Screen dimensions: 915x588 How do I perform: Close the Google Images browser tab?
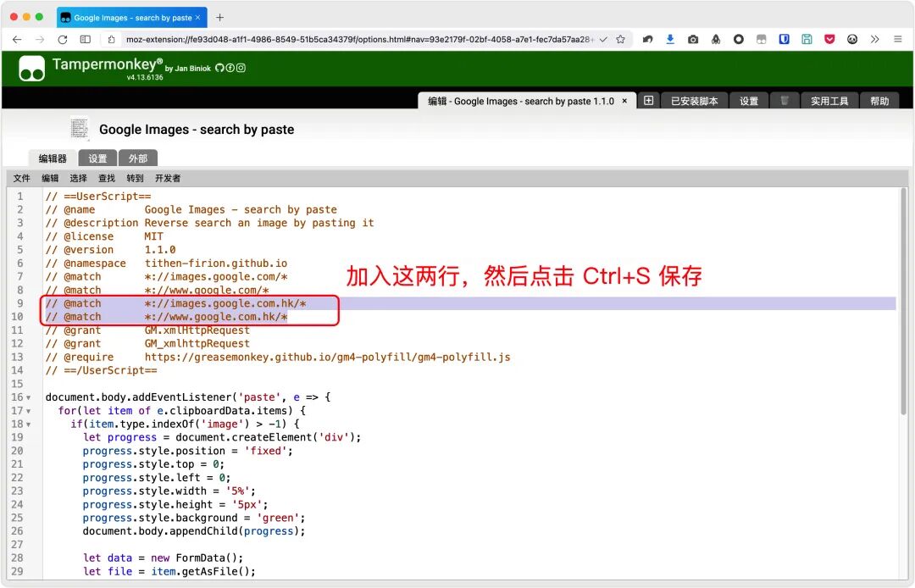197,18
